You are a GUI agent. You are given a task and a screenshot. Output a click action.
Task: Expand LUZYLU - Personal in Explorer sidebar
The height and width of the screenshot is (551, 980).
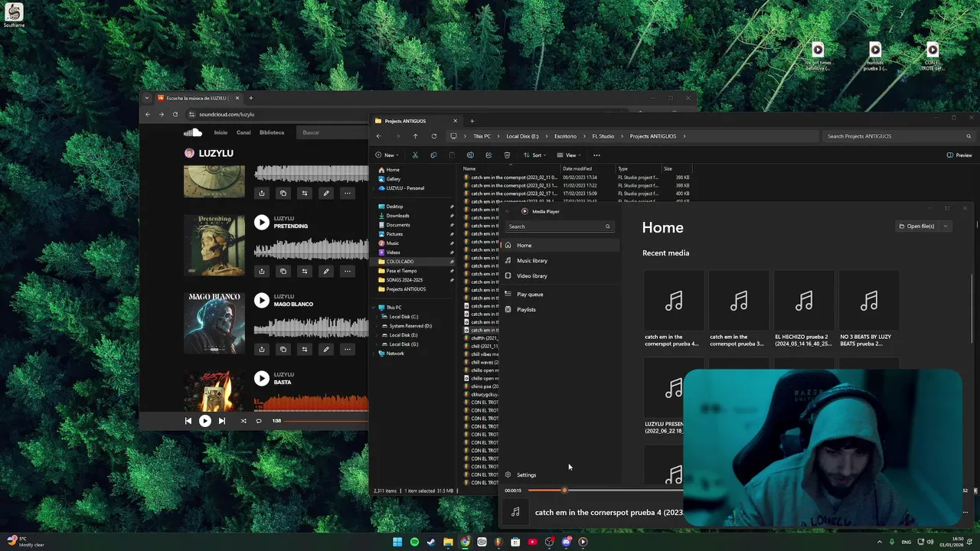coord(374,188)
